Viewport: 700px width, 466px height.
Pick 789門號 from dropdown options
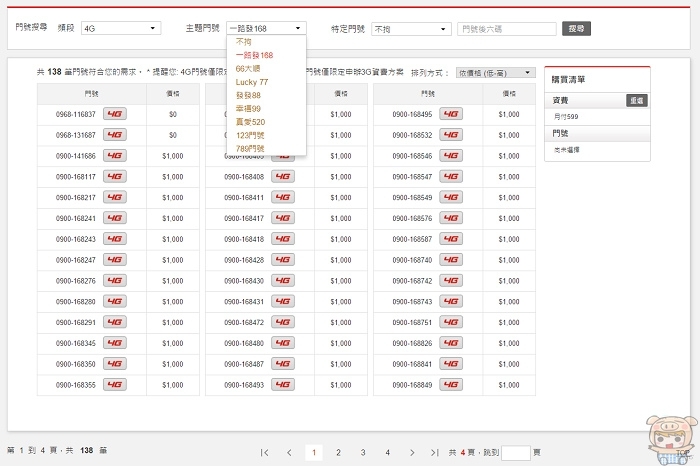point(250,148)
